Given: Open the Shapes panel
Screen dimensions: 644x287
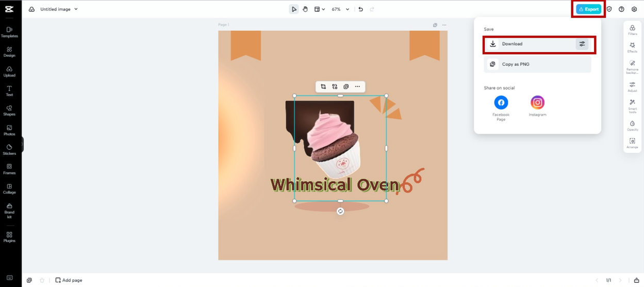Looking at the screenshot, I should pos(9,110).
